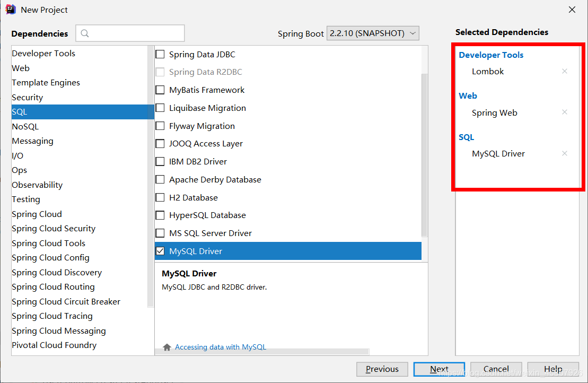
Task: Click the category list vertical scrollbar
Action: click(x=151, y=176)
